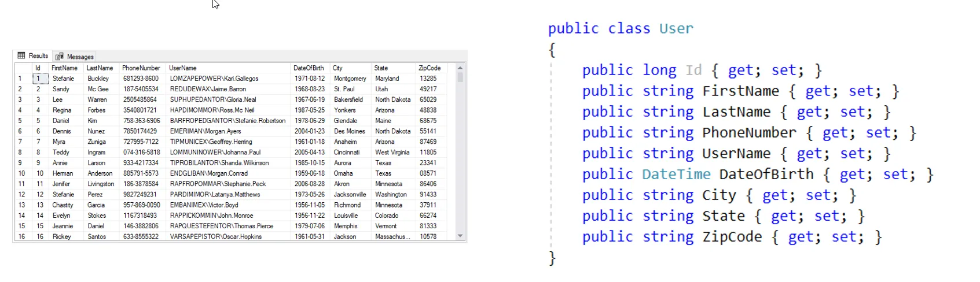This screenshot has width=980, height=282.
Task: Click the class keyword in the code
Action: pos(629,28)
